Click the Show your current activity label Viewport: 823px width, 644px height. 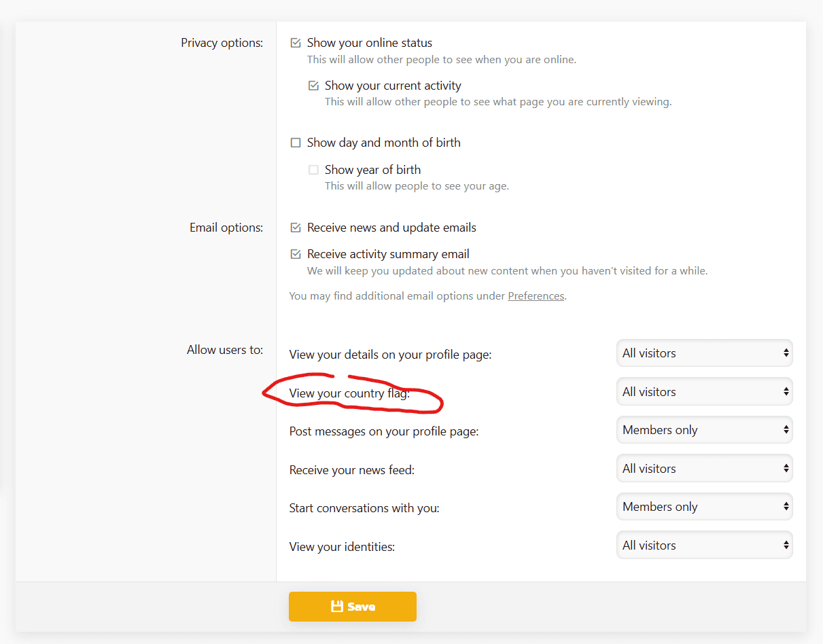(393, 86)
